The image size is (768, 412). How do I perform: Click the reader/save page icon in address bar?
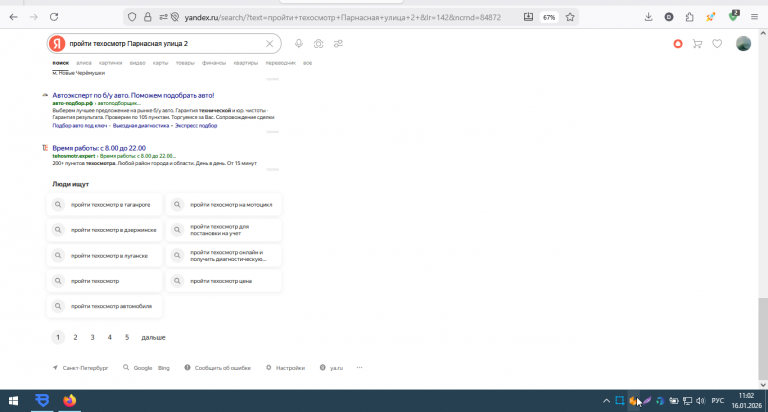[528, 17]
